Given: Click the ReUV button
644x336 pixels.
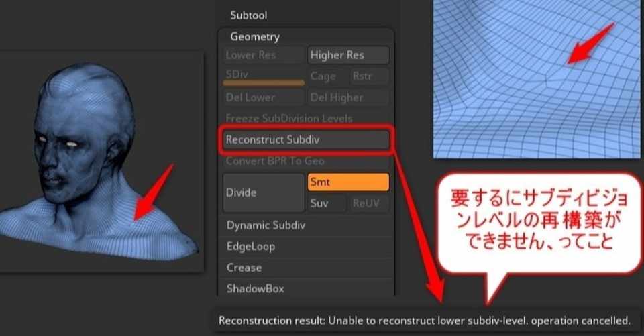Looking at the screenshot, I should (368, 203).
